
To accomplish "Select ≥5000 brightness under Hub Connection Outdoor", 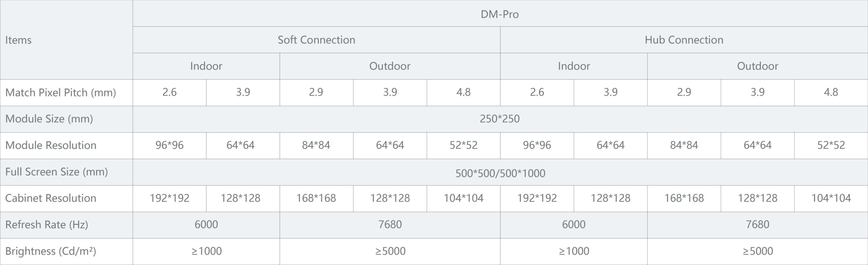I will 757,251.
